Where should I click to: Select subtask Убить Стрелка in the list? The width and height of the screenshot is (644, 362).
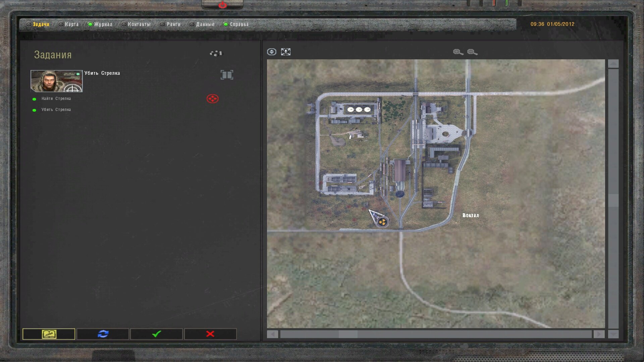(x=56, y=110)
